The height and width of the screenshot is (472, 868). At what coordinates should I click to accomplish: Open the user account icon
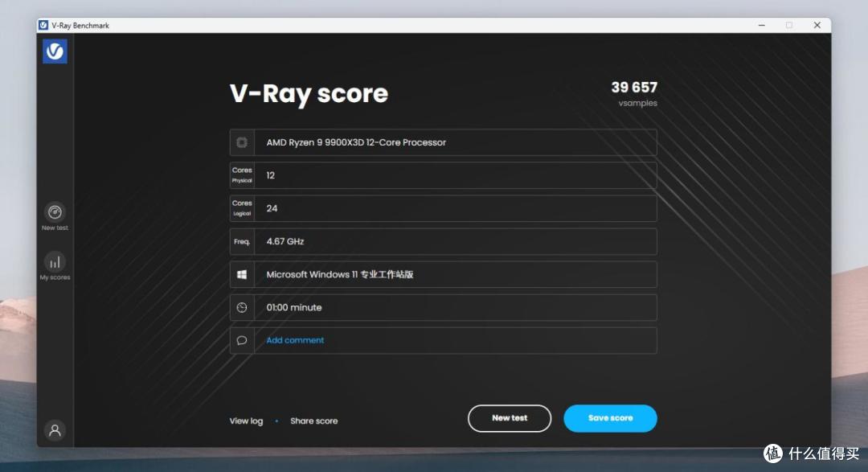pyautogui.click(x=55, y=430)
